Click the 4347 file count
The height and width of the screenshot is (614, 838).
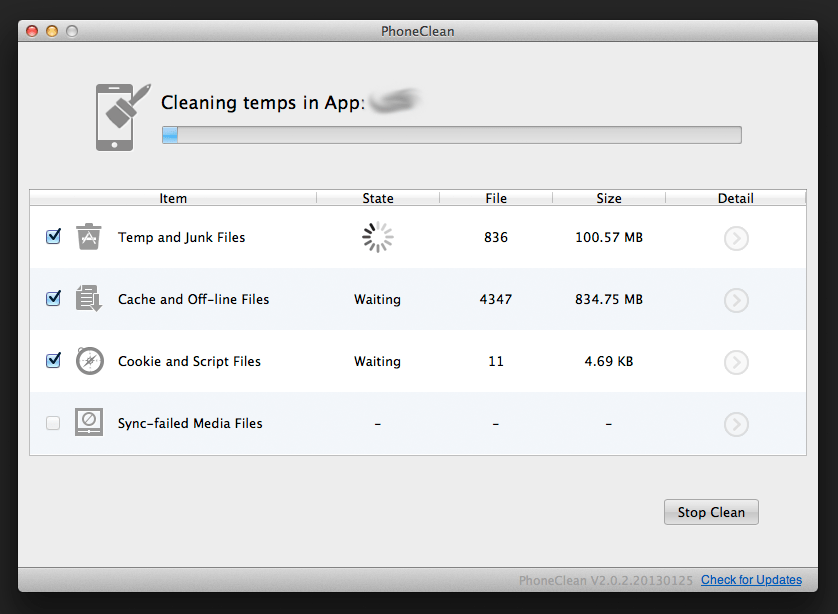coord(496,299)
